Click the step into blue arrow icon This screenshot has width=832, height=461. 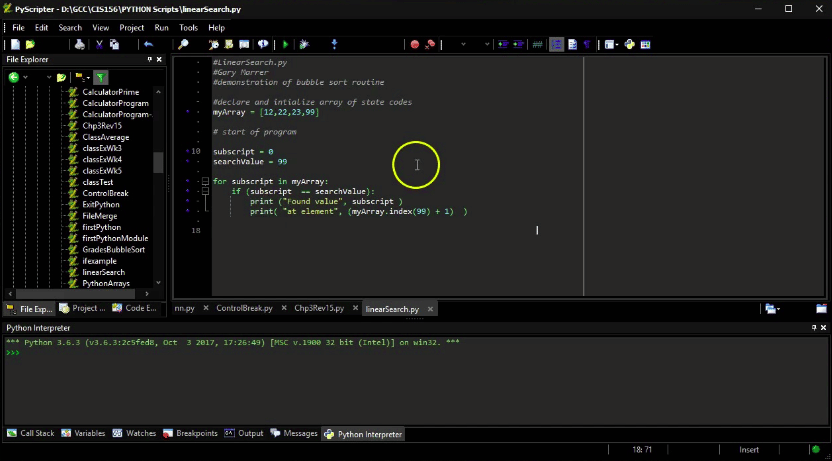[x=334, y=45]
